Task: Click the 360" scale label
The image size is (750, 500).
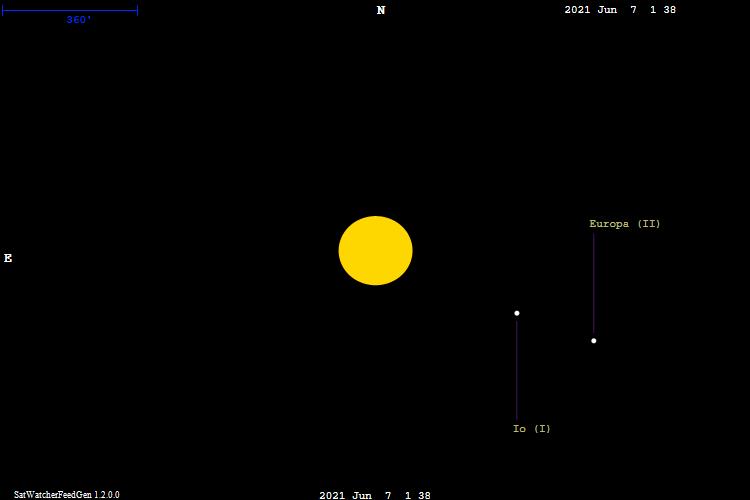Action: click(x=79, y=20)
